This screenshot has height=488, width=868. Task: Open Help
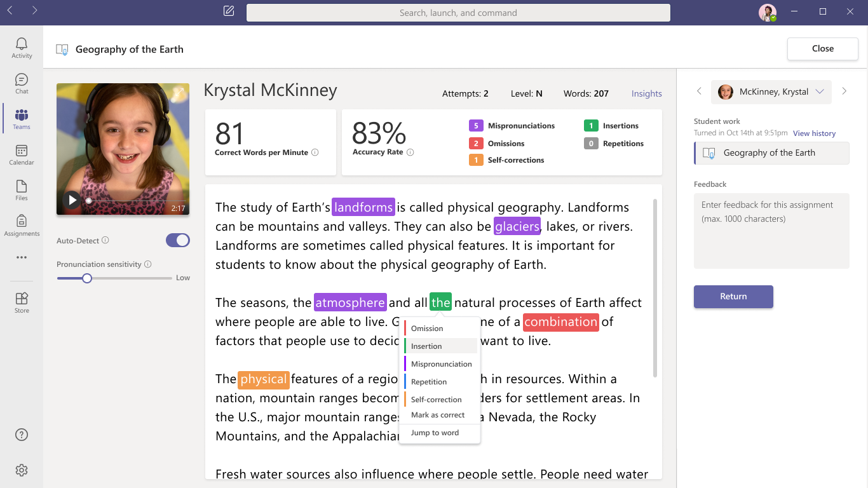[21, 435]
